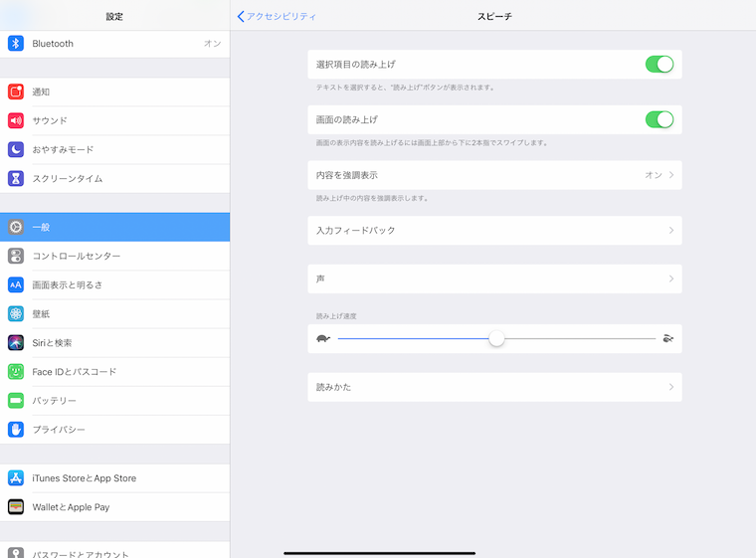Open the バッテリー battery icon

[x=16, y=401]
